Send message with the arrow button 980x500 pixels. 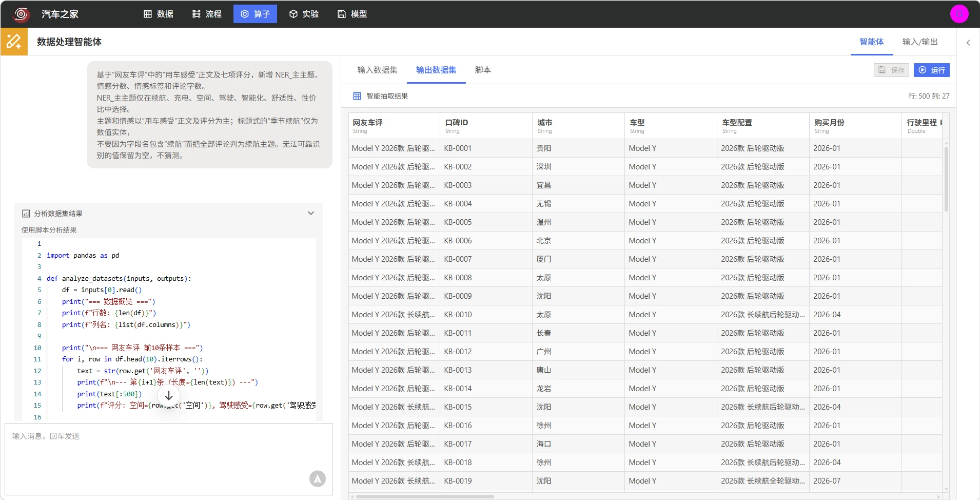pyautogui.click(x=318, y=478)
